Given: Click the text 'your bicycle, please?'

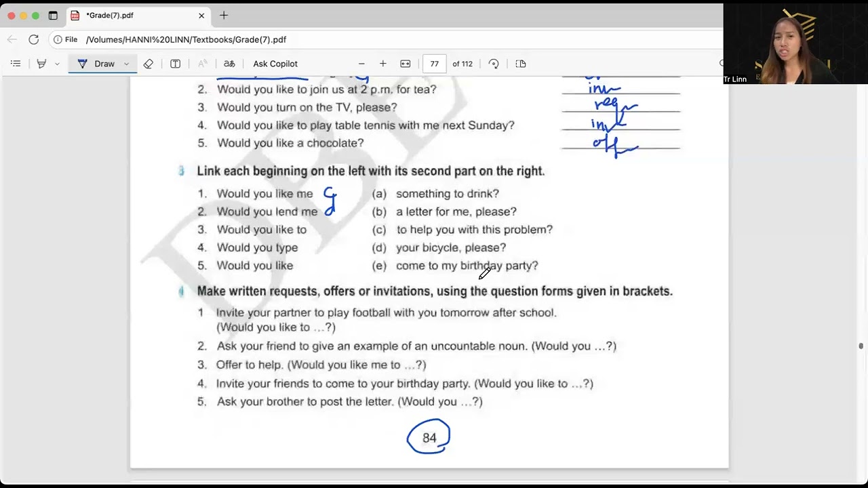Looking at the screenshot, I should (x=451, y=247).
